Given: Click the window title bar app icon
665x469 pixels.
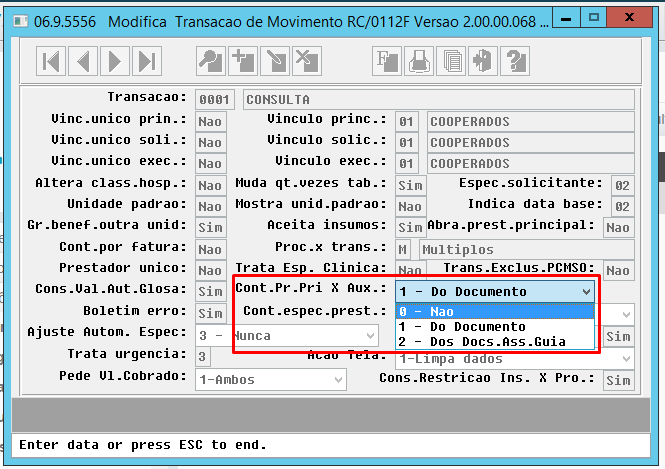Looking at the screenshot, I should coord(20,21).
